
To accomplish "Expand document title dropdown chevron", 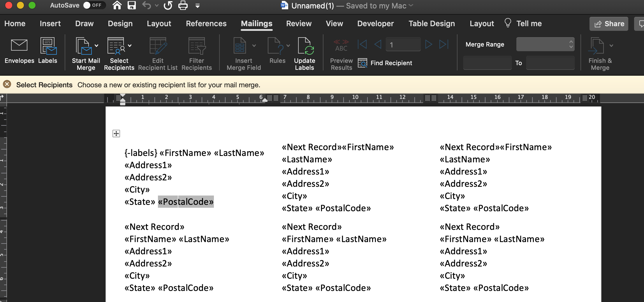I will (x=411, y=5).
